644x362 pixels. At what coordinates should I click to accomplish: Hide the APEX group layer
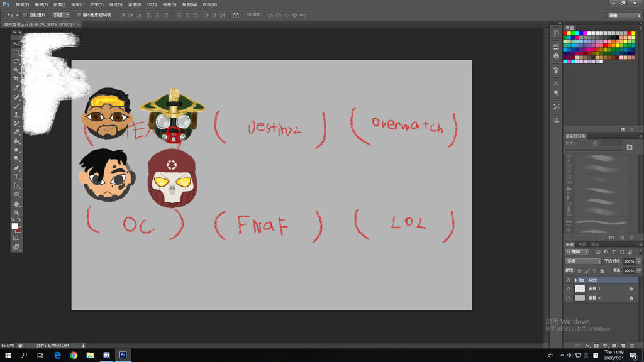pyautogui.click(x=568, y=280)
